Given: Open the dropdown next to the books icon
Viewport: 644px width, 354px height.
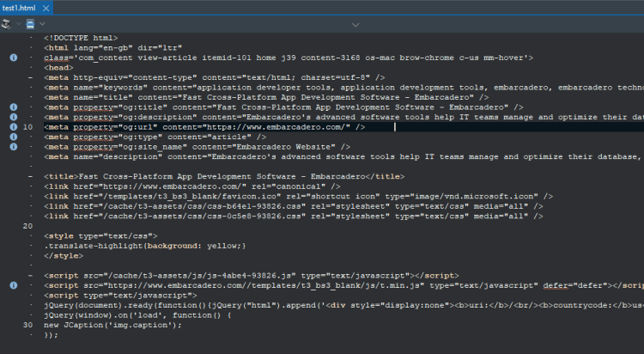Looking at the screenshot, I should [x=19, y=24].
